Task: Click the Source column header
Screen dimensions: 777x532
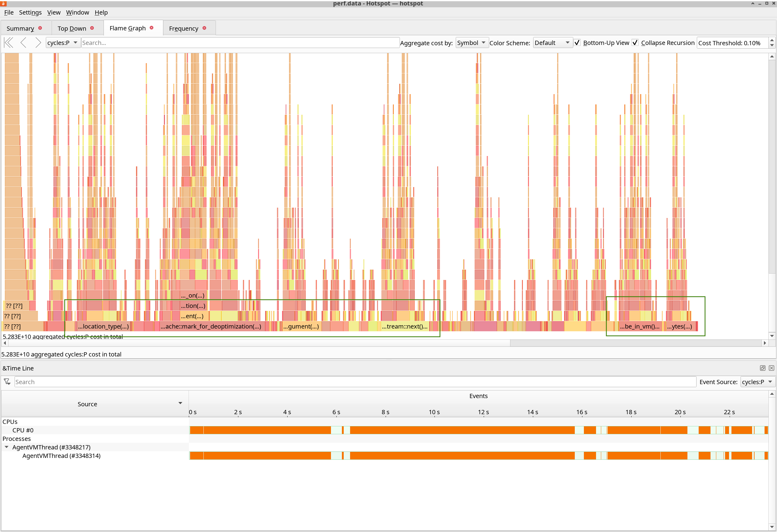Action: [x=87, y=404]
